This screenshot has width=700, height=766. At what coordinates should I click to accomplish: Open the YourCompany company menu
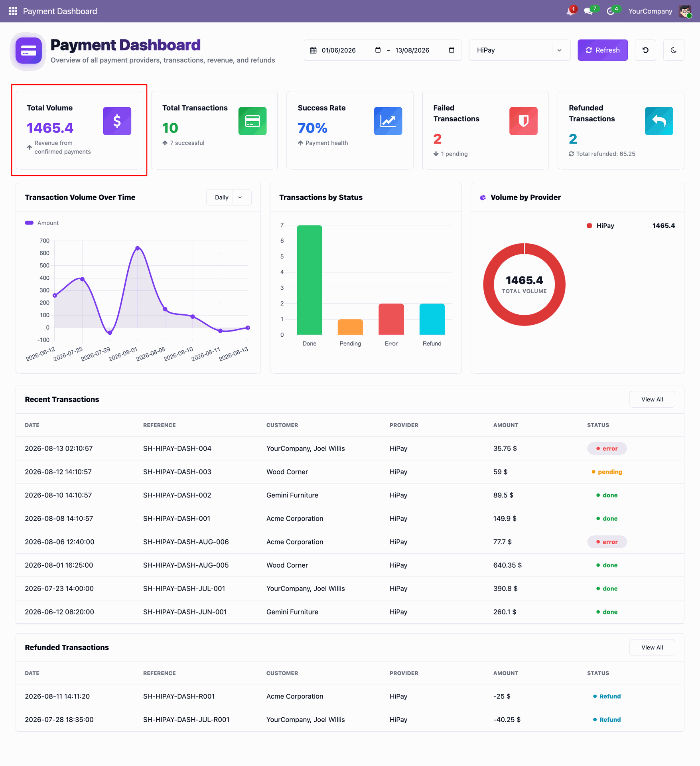point(650,11)
